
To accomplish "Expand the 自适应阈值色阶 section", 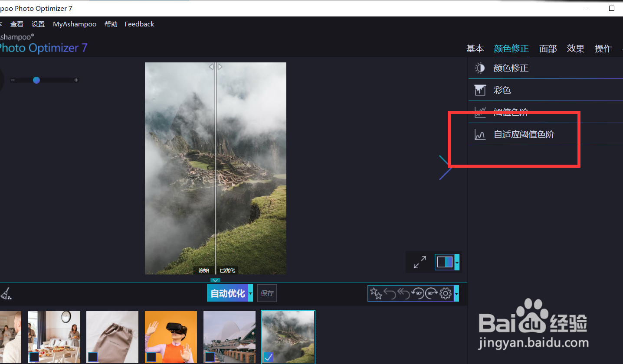I will pyautogui.click(x=546, y=134).
